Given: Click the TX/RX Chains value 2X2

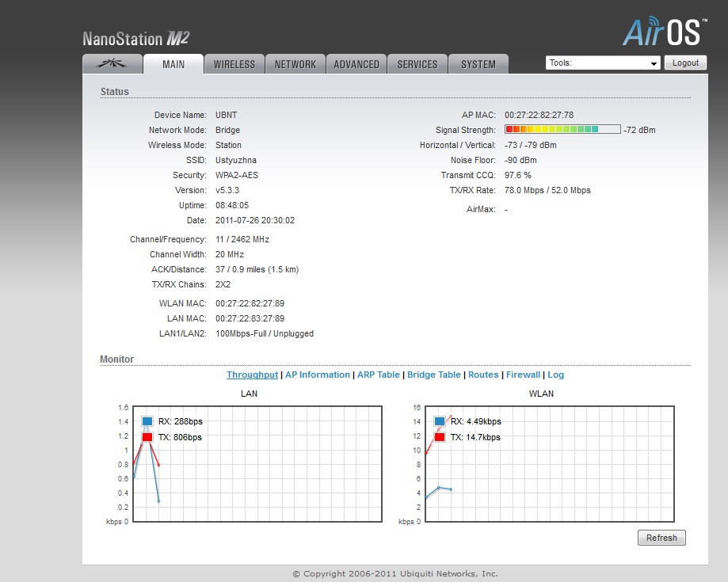Looking at the screenshot, I should (x=223, y=284).
